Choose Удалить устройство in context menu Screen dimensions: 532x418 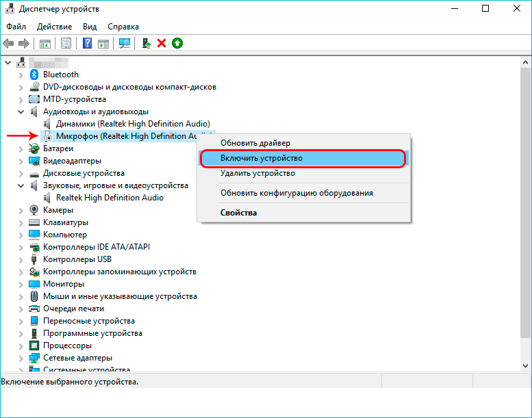coord(304,173)
